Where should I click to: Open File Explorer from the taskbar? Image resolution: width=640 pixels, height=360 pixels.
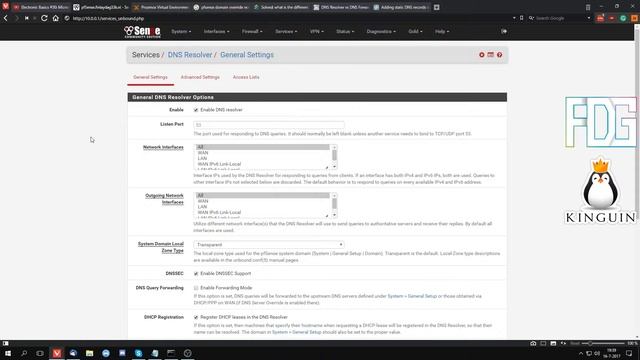[x=89, y=353]
